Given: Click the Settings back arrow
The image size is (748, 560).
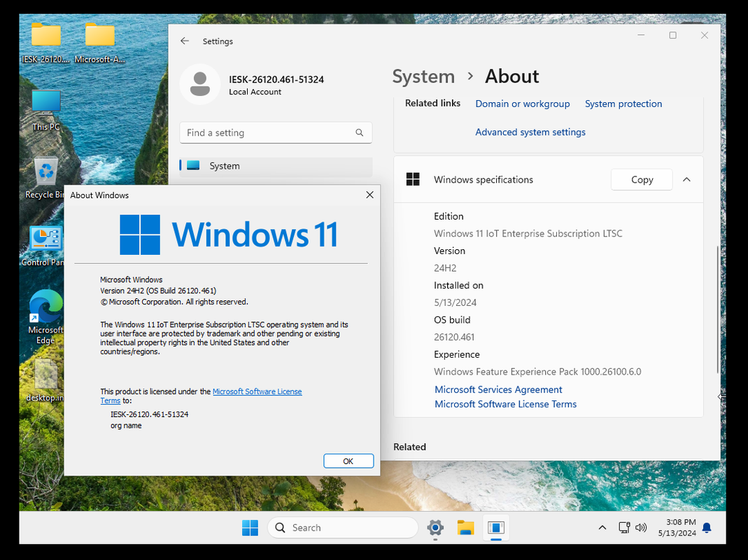Looking at the screenshot, I should click(185, 41).
